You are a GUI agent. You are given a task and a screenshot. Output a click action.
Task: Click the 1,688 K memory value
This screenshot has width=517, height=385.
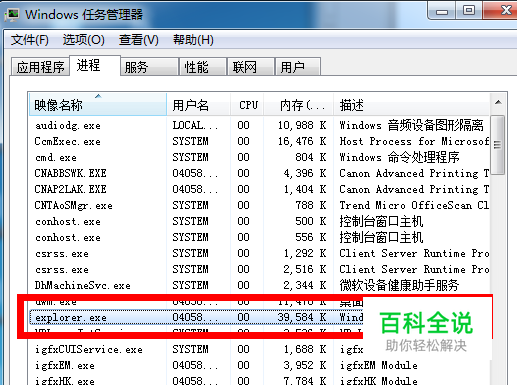pyautogui.click(x=305, y=349)
